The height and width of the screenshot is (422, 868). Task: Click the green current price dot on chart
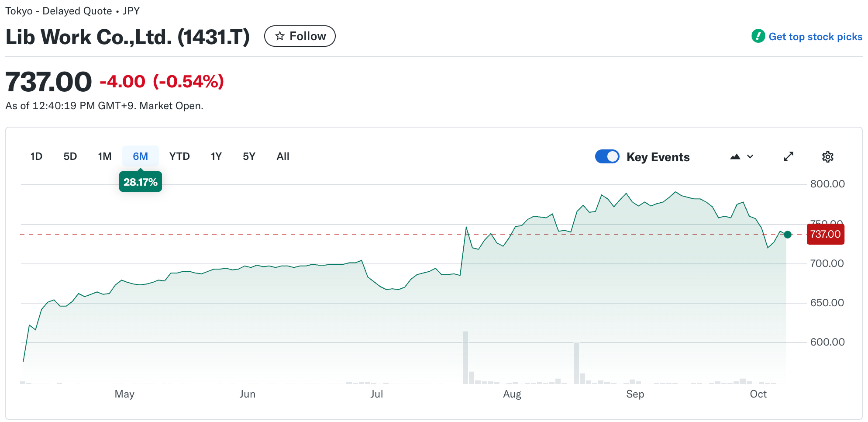(788, 235)
